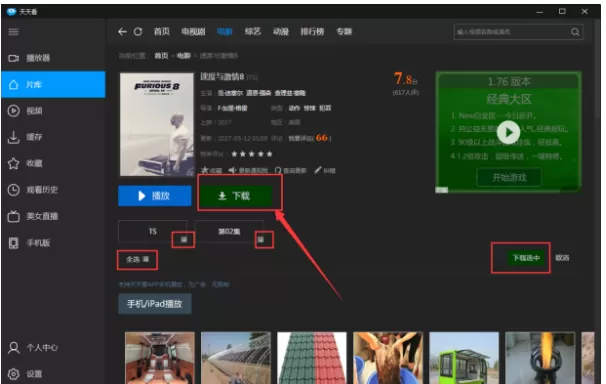The width and height of the screenshot is (606, 384).
Task: Play the video in the game ad
Action: (x=508, y=133)
